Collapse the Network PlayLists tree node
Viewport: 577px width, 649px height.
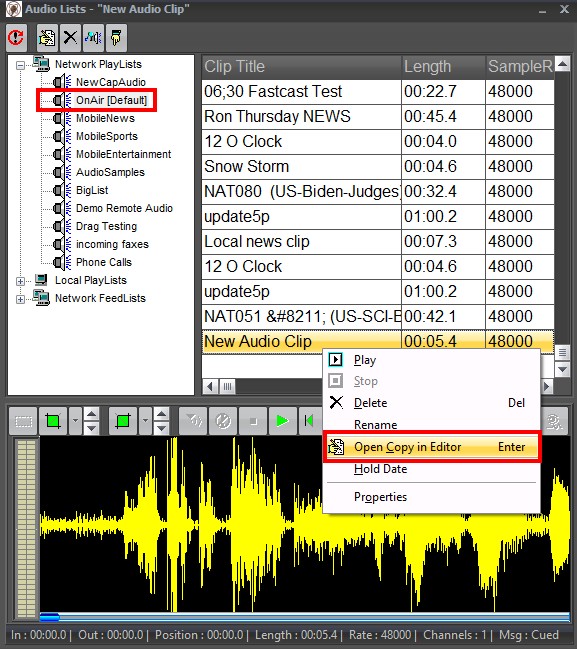tap(20, 65)
